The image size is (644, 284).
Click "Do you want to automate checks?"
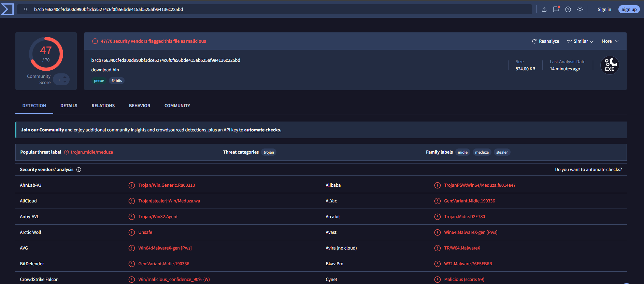coord(588,170)
